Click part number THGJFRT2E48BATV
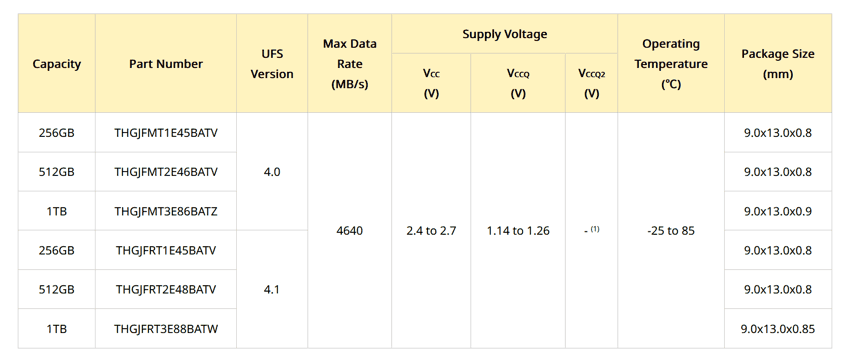This screenshot has height=360, width=850. (x=166, y=290)
